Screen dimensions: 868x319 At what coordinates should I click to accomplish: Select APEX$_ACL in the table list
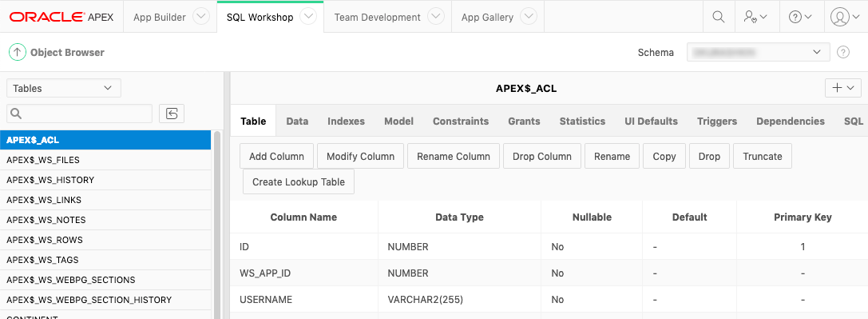tap(105, 140)
